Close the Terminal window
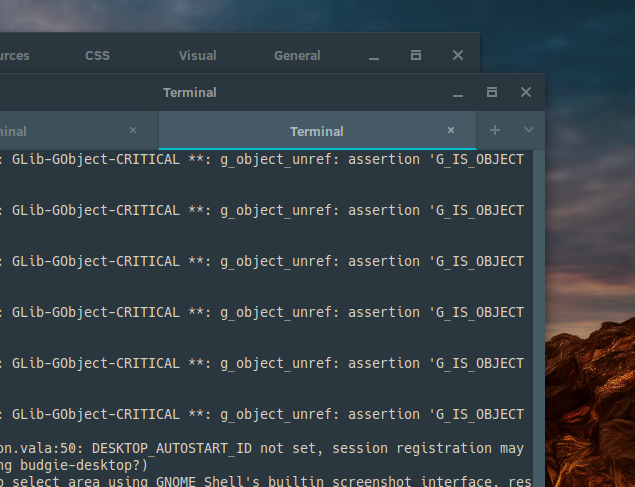Image resolution: width=635 pixels, height=487 pixels. 526,92
